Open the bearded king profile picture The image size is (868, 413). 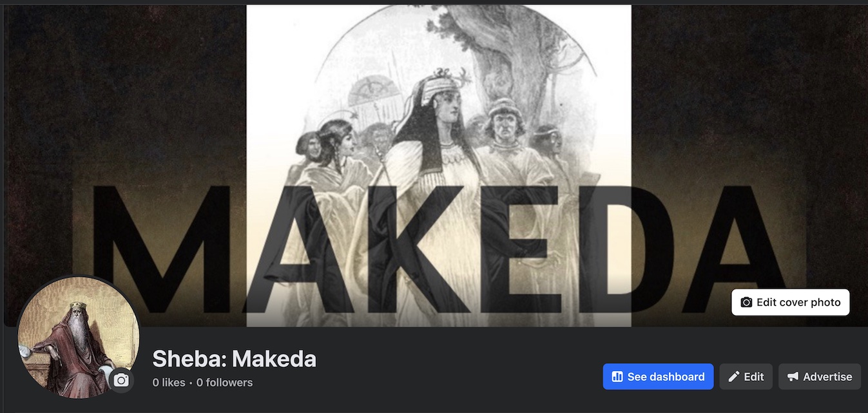pyautogui.click(x=79, y=337)
